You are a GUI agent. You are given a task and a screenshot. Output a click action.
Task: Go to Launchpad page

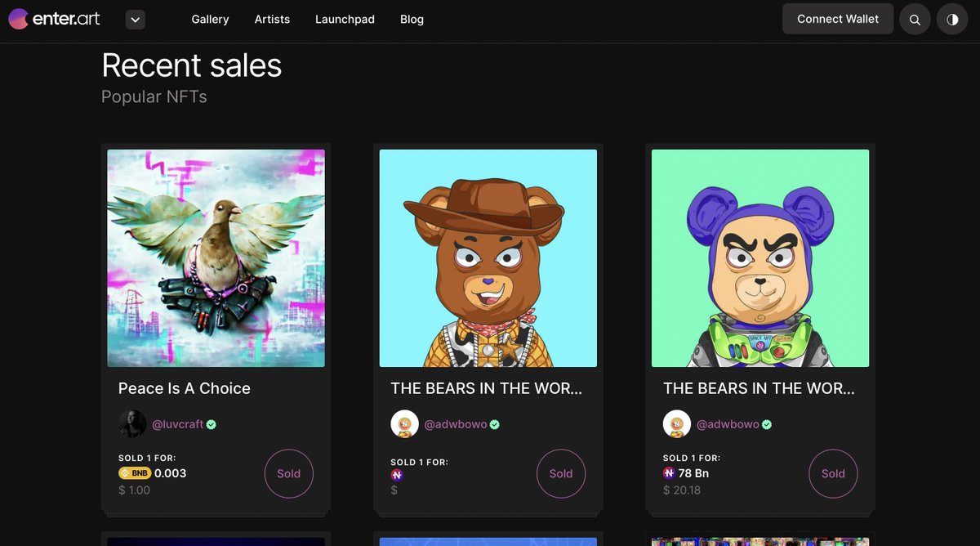345,19
